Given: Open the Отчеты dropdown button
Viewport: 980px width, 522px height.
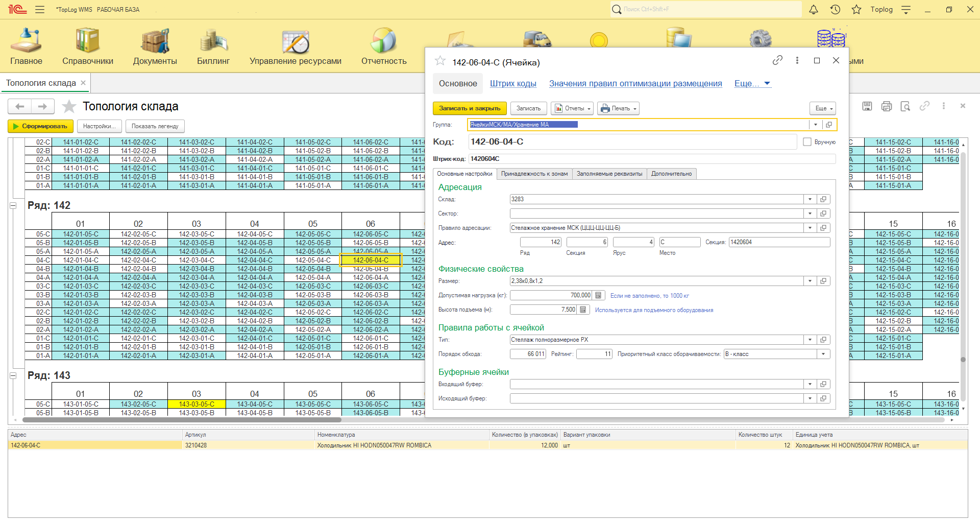Looking at the screenshot, I should [x=572, y=108].
